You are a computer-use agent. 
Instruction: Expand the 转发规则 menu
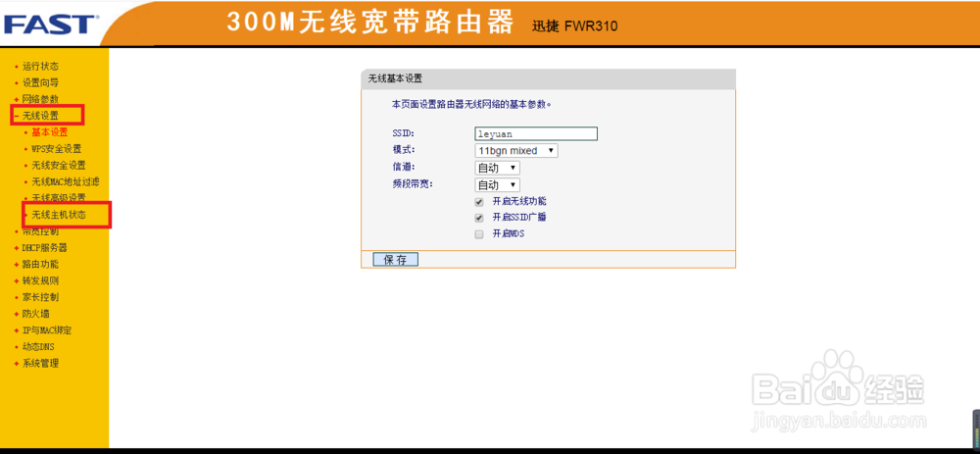pos(40,280)
